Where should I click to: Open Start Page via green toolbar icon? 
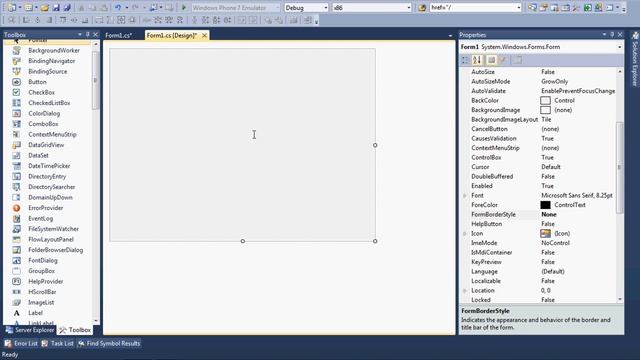588,8
